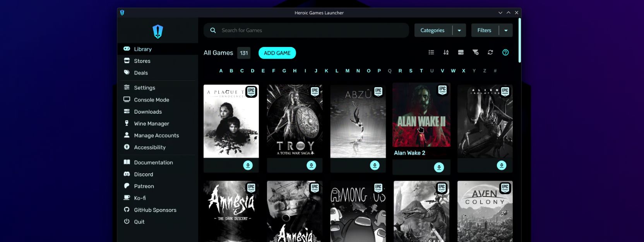The image size is (644, 242).
Task: Click the Alan Wake 2 title text
Action: coord(409,153)
